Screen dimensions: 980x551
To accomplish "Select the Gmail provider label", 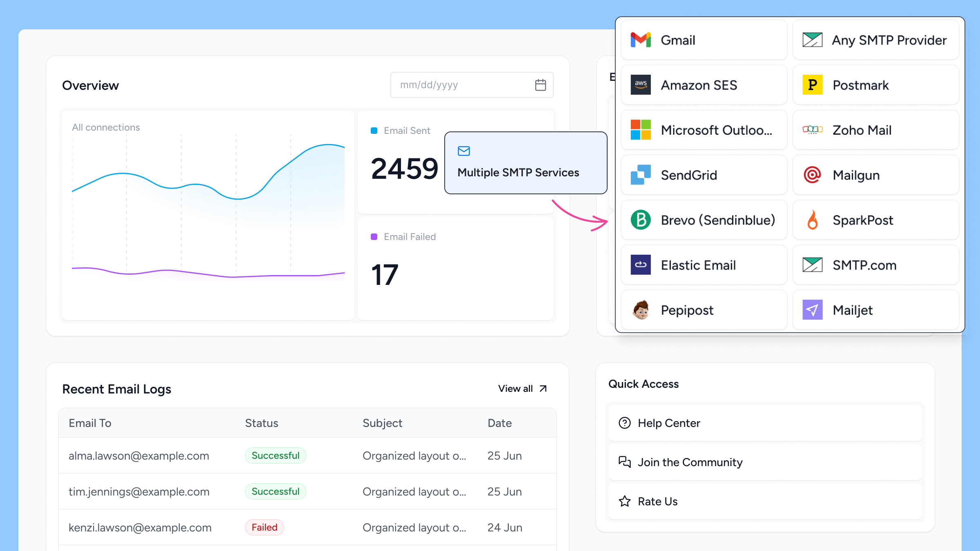I will [678, 40].
